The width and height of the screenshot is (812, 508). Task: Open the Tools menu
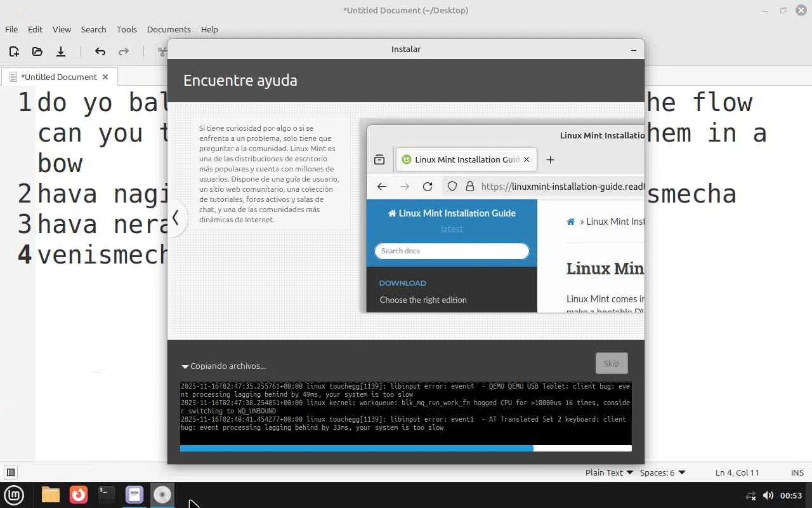(126, 29)
